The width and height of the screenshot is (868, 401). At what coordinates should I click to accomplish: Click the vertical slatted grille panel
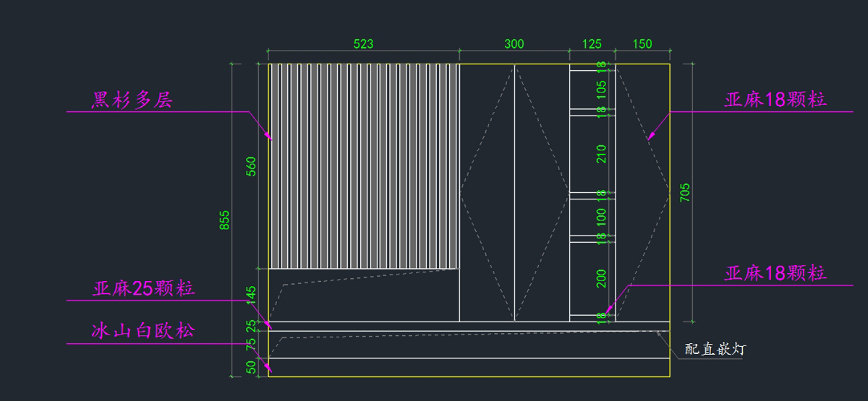click(364, 166)
